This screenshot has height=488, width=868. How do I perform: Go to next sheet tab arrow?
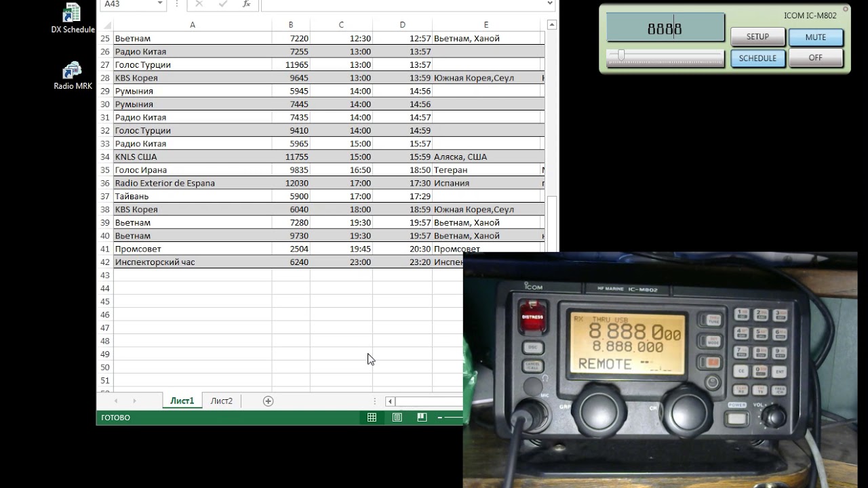pos(134,401)
